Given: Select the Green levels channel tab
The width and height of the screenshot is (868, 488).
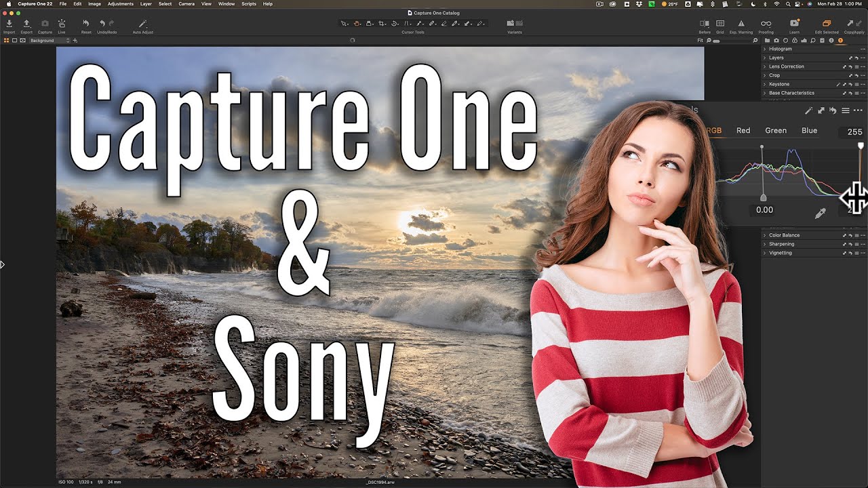Looking at the screenshot, I should [x=776, y=131].
